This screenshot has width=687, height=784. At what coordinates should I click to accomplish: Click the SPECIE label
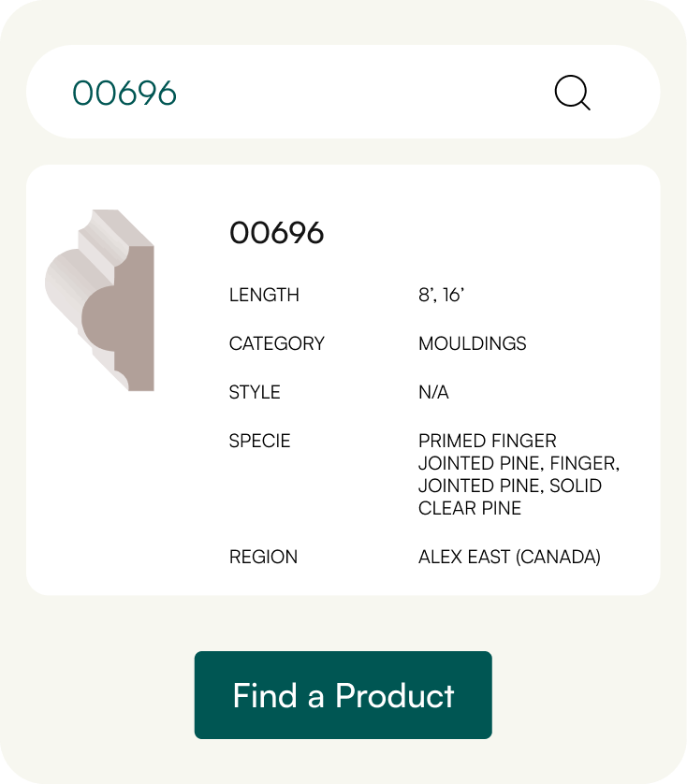(x=259, y=441)
